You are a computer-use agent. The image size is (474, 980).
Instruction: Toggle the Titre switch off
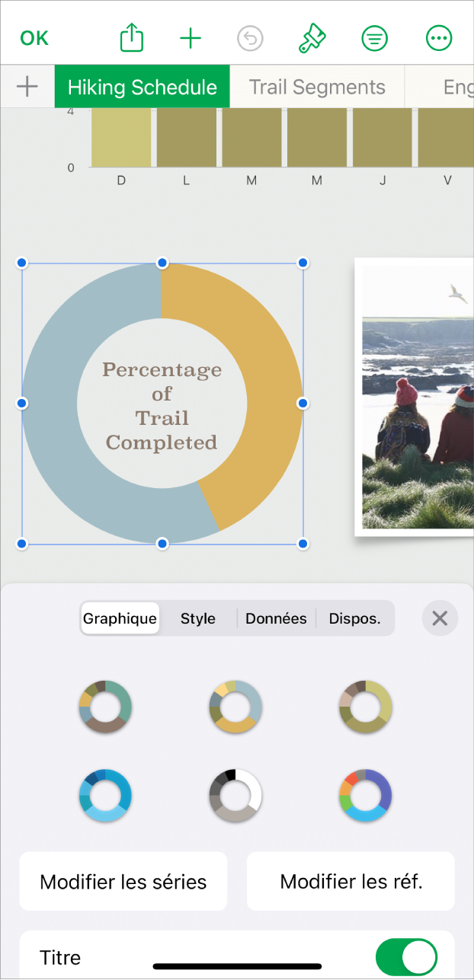tap(406, 957)
